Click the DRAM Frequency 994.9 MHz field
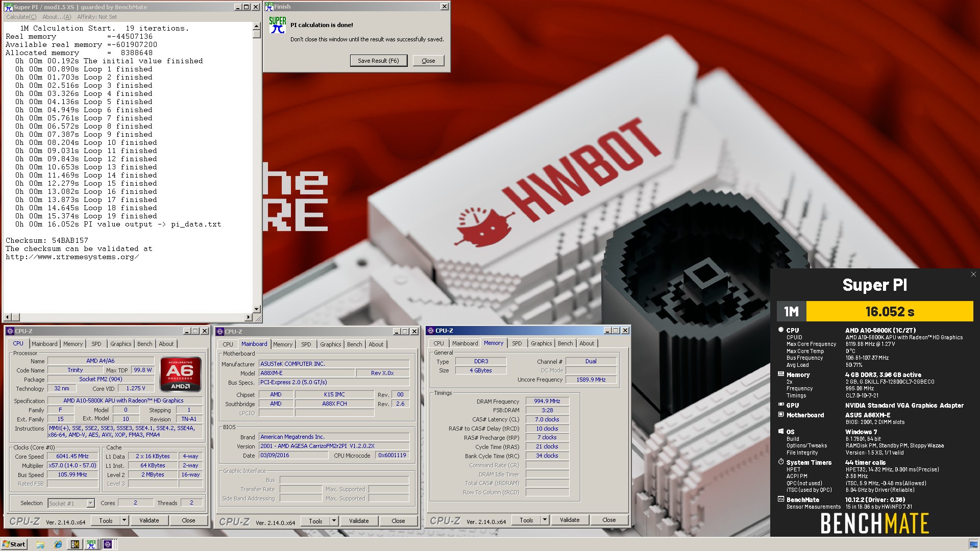Image resolution: width=980 pixels, height=551 pixels. pyautogui.click(x=547, y=401)
